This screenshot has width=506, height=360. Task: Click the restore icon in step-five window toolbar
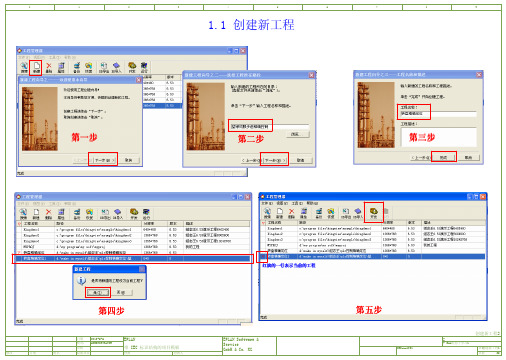coord(331,213)
